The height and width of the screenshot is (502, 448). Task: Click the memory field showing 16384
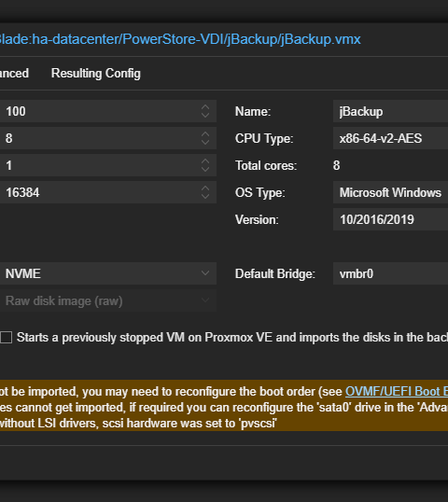[99, 192]
